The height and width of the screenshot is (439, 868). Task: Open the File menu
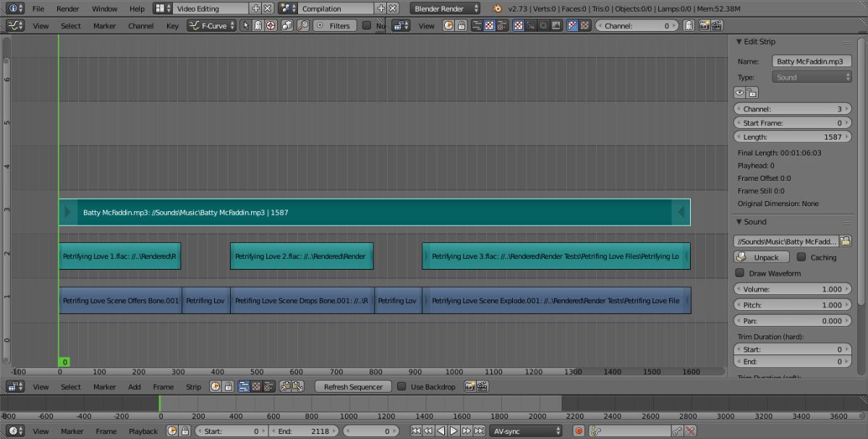38,9
